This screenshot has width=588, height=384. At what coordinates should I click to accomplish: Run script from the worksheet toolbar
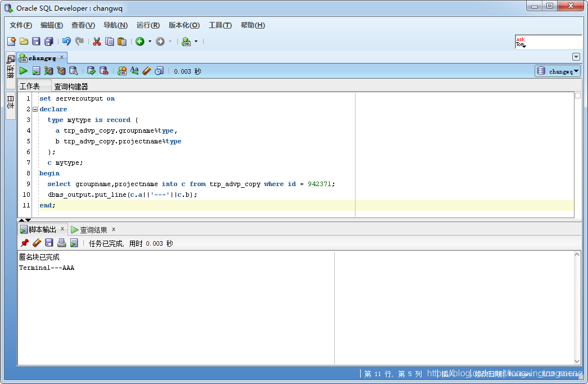pos(36,70)
